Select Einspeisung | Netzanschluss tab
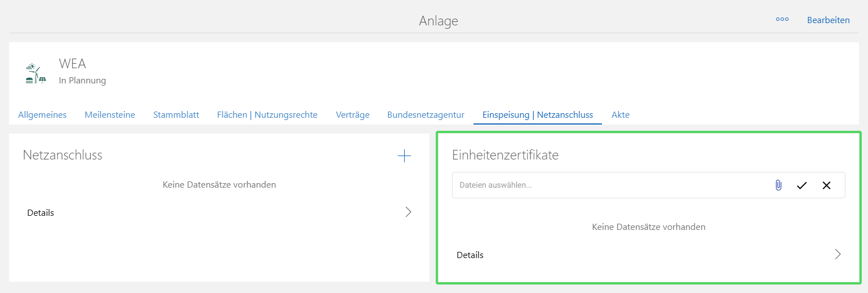Screen dimensions: 868x293 [538, 115]
